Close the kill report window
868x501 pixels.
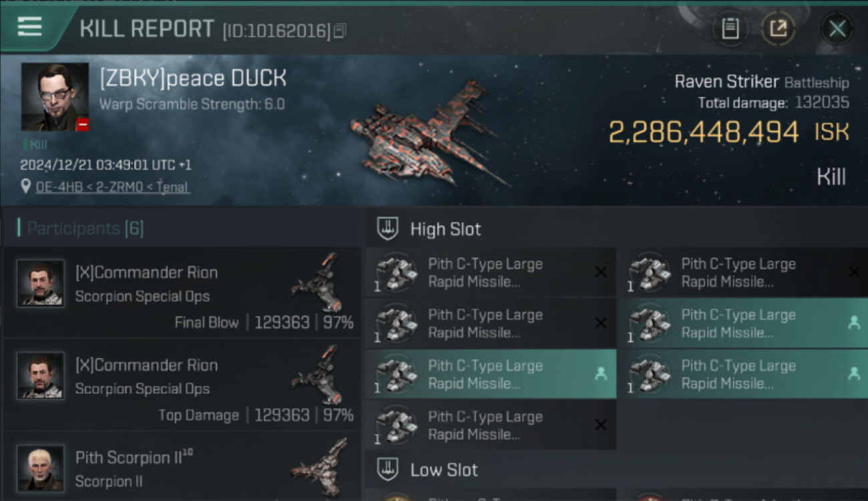click(837, 29)
